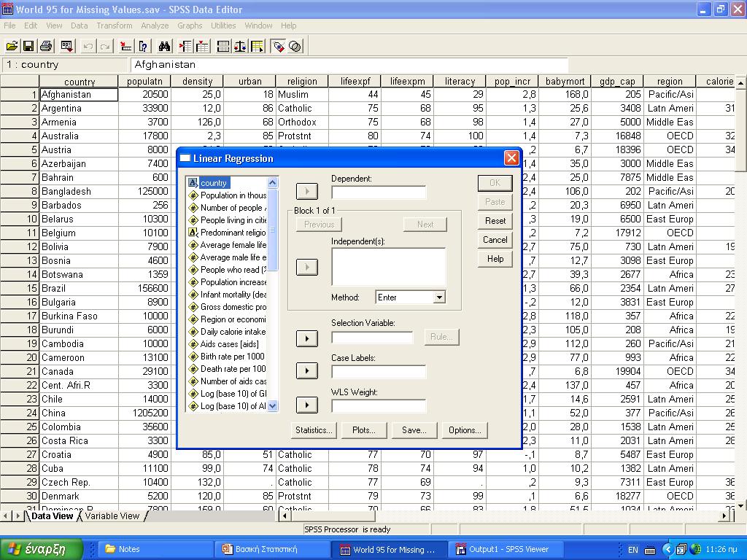Click the Find binoculars icon
Screen dimensions: 747x560
click(165, 46)
